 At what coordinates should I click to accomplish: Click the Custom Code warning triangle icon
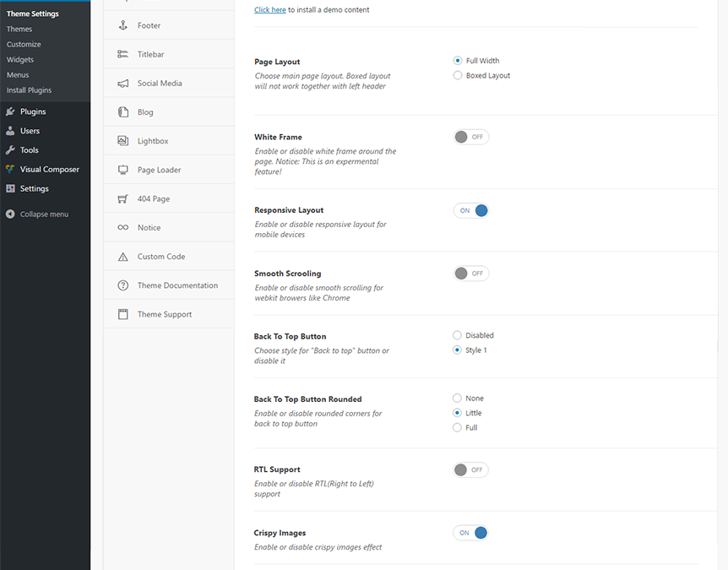[x=123, y=257]
